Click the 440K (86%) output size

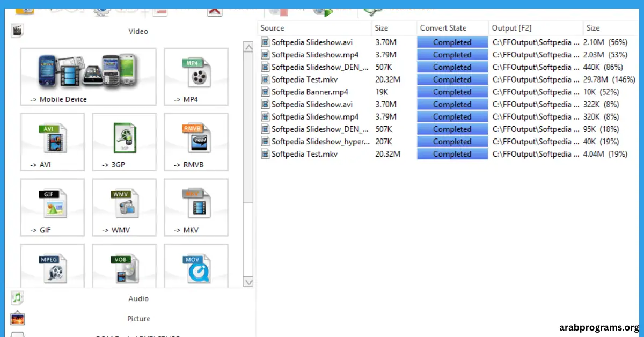point(603,67)
